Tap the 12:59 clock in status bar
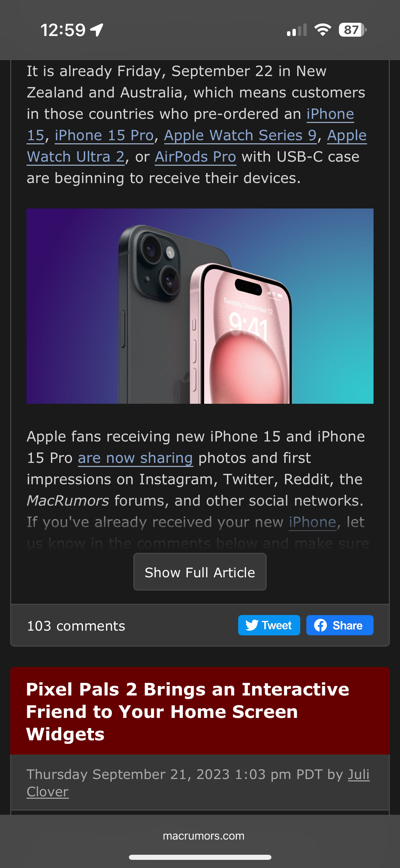 coord(63,30)
